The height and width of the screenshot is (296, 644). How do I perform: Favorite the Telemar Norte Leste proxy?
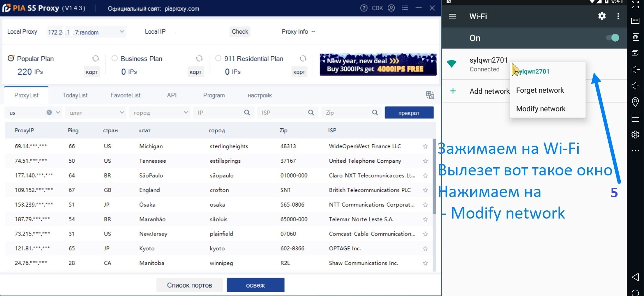[425, 220]
